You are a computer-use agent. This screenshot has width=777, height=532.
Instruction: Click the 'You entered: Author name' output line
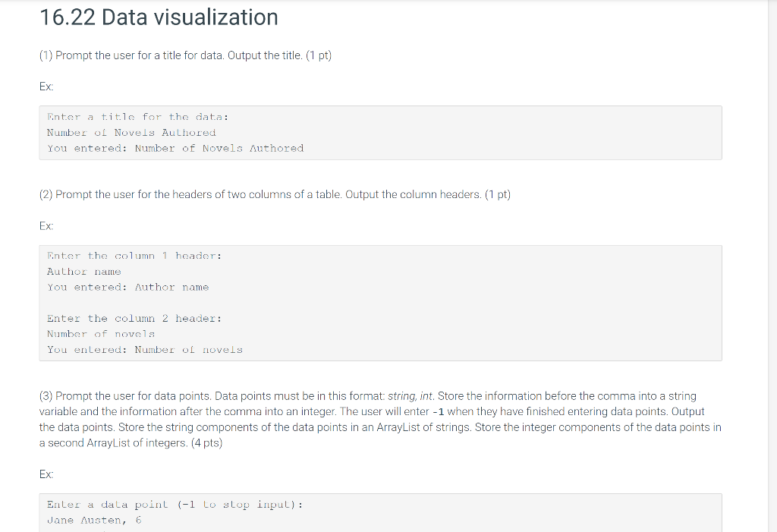[127, 288]
